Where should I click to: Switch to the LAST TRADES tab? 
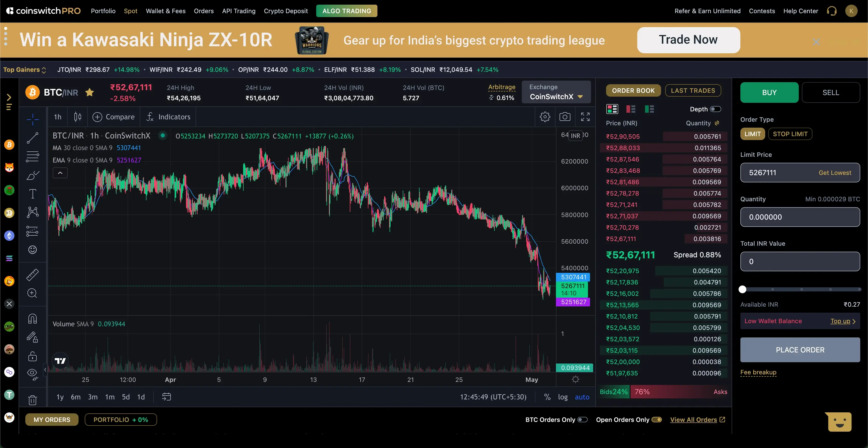(693, 90)
